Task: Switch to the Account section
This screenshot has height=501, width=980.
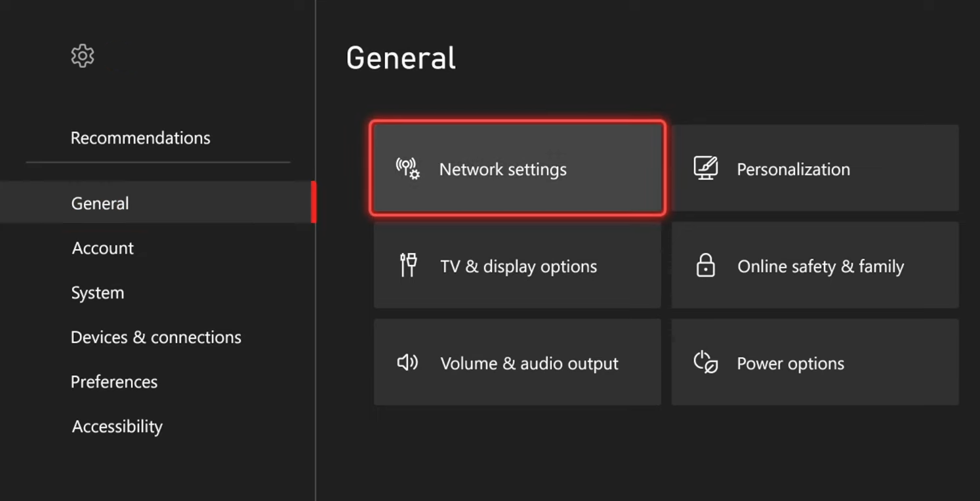Action: [102, 248]
